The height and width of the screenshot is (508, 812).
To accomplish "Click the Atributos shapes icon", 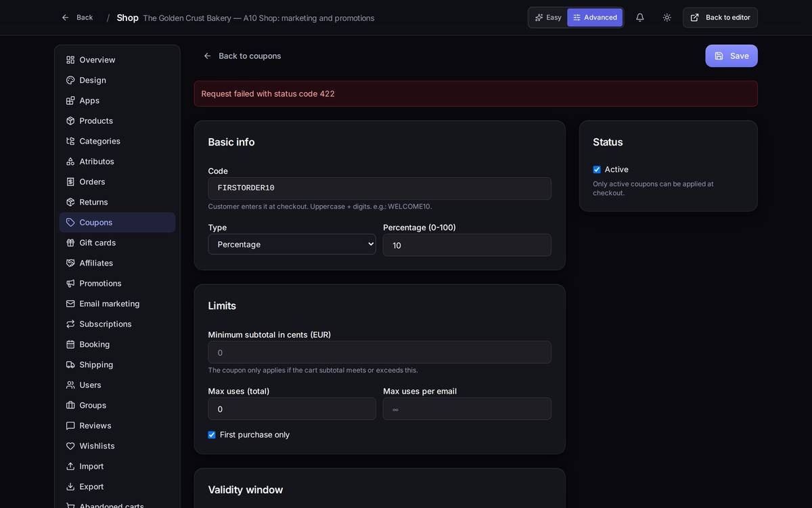I will point(70,161).
